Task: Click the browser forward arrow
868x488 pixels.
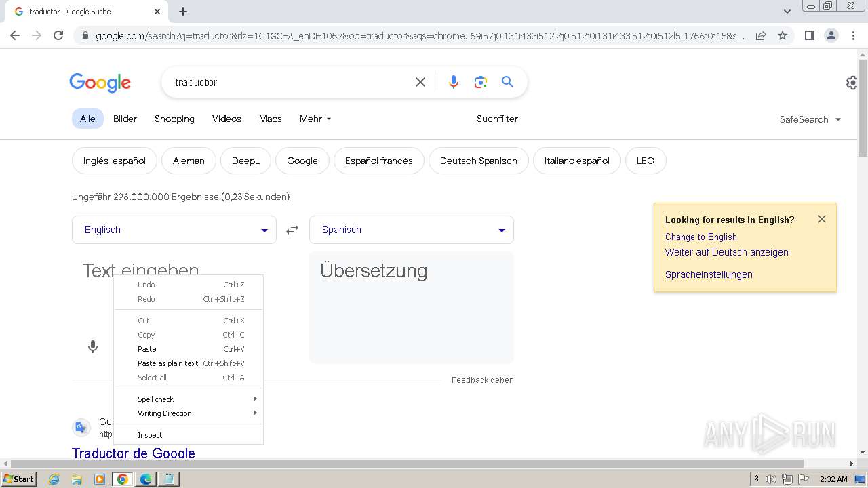Action: tap(37, 35)
